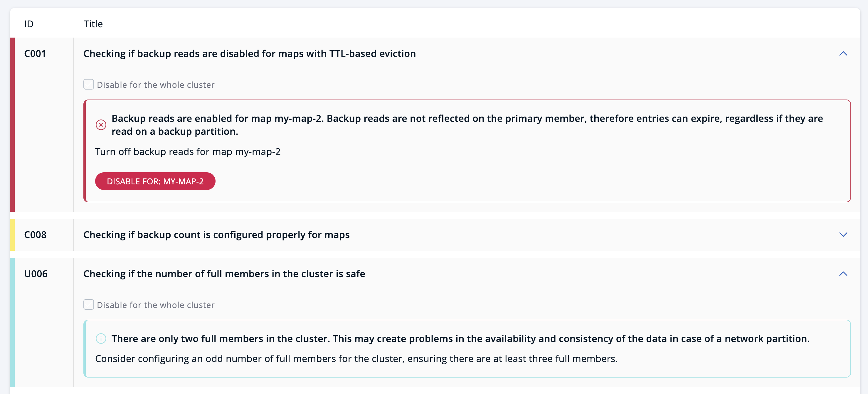Select the U006 row ID

pos(36,274)
